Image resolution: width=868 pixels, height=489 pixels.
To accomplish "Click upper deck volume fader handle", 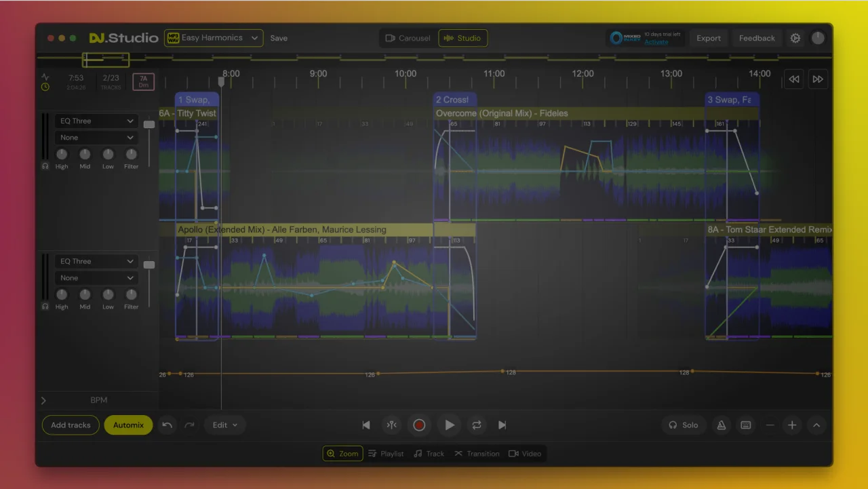I will (x=149, y=124).
